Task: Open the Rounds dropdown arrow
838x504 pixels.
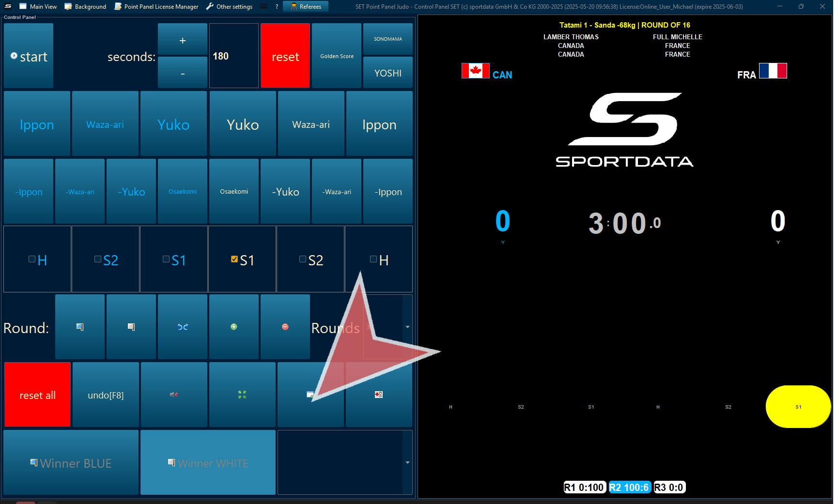Action: (x=407, y=327)
